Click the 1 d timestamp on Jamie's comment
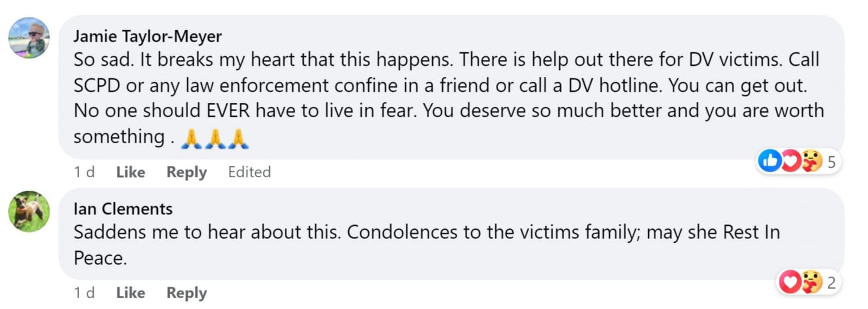 tap(84, 172)
